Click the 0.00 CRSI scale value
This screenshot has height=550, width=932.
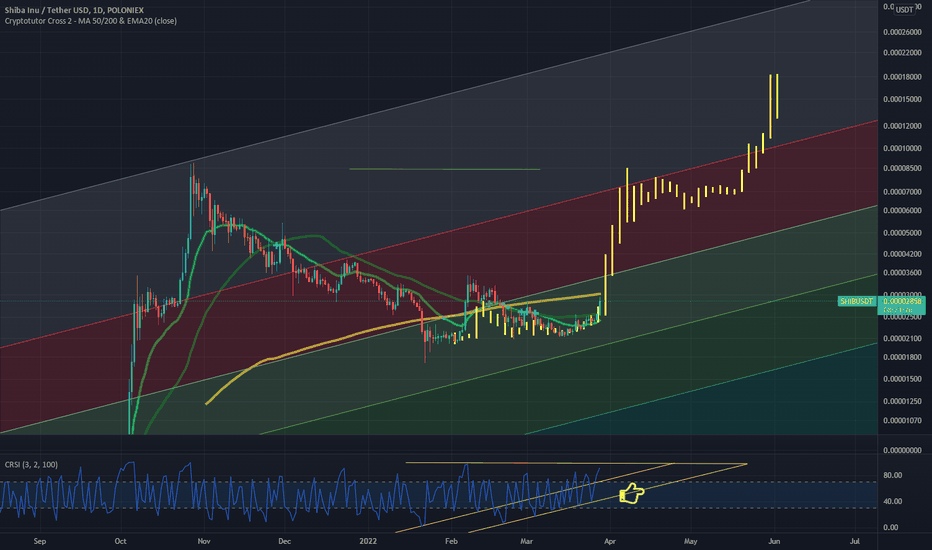pyautogui.click(x=891, y=527)
